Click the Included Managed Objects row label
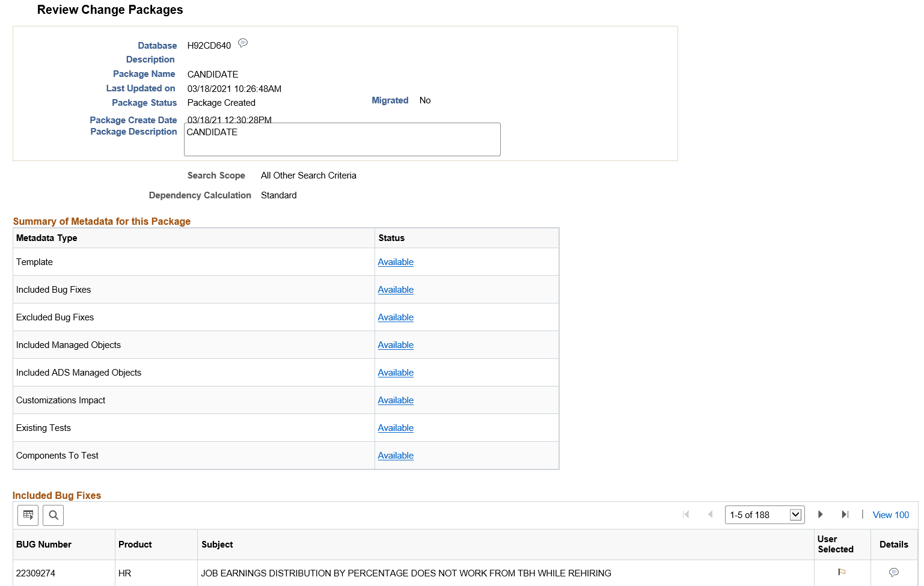The width and height of the screenshot is (924, 586). 69,345
